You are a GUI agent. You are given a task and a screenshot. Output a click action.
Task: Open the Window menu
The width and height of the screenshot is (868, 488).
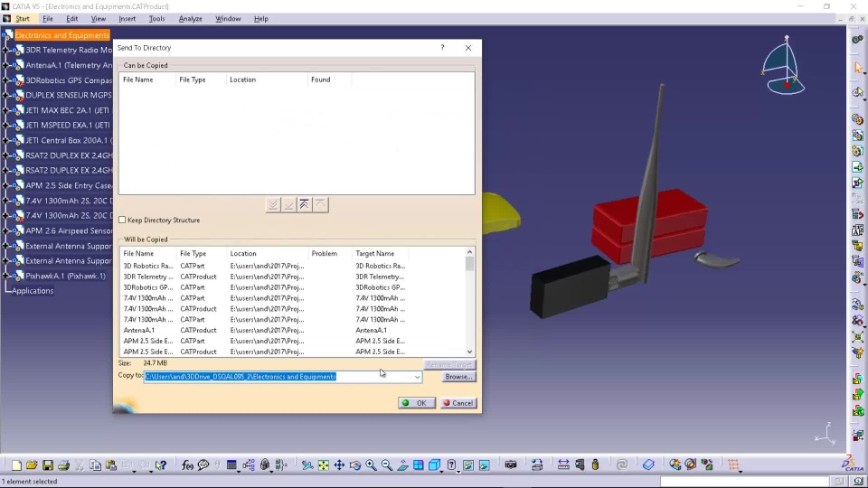[x=228, y=19]
